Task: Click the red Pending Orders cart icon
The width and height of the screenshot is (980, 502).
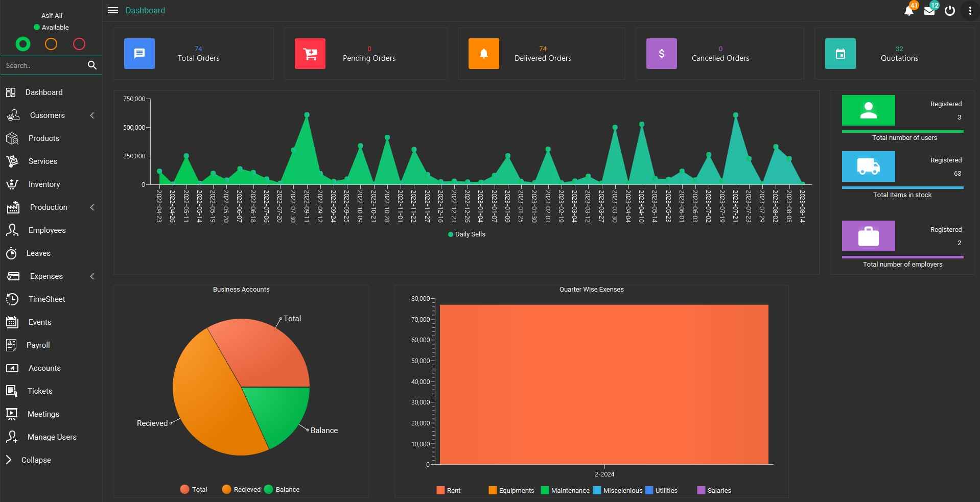Action: point(310,54)
